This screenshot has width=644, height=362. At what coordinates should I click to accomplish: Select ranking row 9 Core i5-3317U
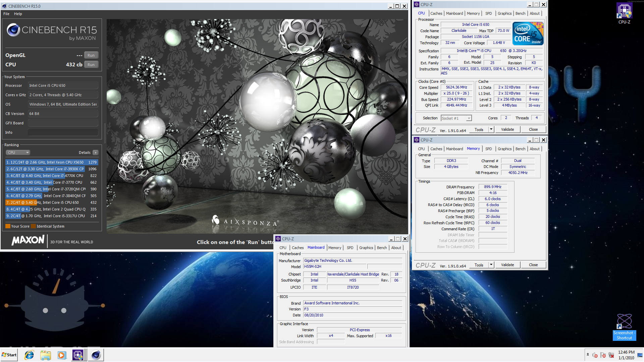coord(52,216)
